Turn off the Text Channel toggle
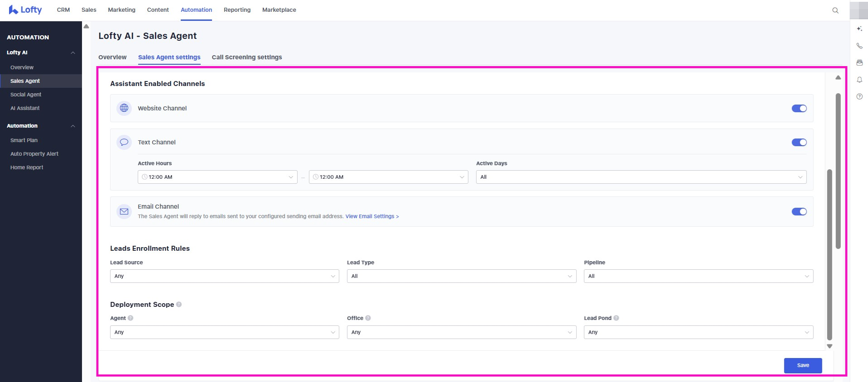868x382 pixels. pyautogui.click(x=799, y=143)
